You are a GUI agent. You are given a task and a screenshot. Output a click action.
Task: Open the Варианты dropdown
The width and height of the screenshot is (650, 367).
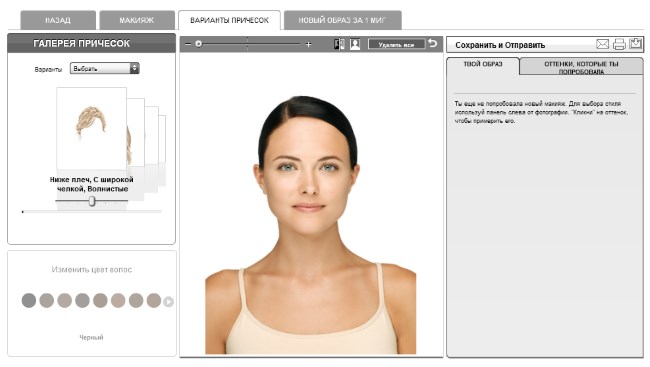104,68
